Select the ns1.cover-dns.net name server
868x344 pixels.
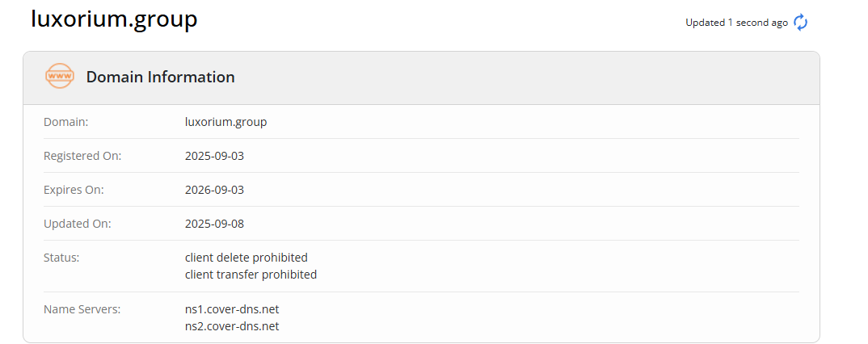pos(232,308)
